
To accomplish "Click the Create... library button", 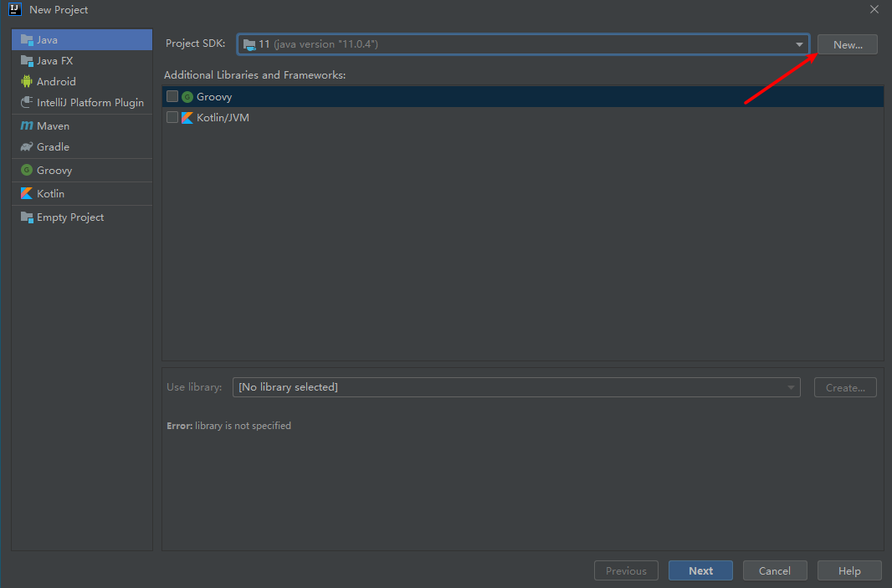I will 845,387.
